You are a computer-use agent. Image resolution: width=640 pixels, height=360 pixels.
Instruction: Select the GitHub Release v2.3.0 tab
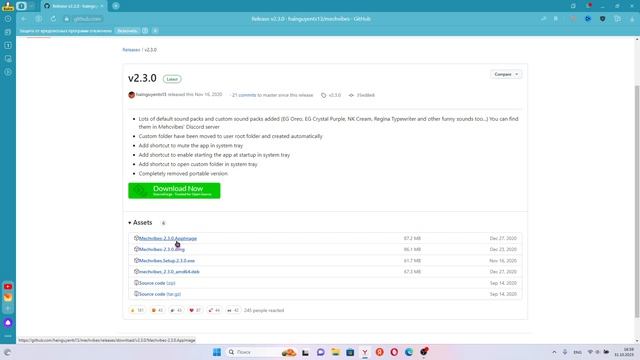tap(73, 6)
